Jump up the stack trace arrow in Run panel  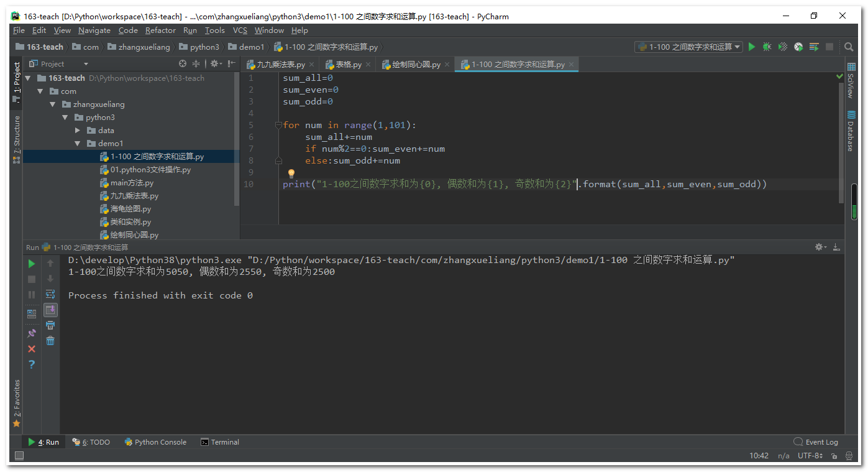click(50, 264)
